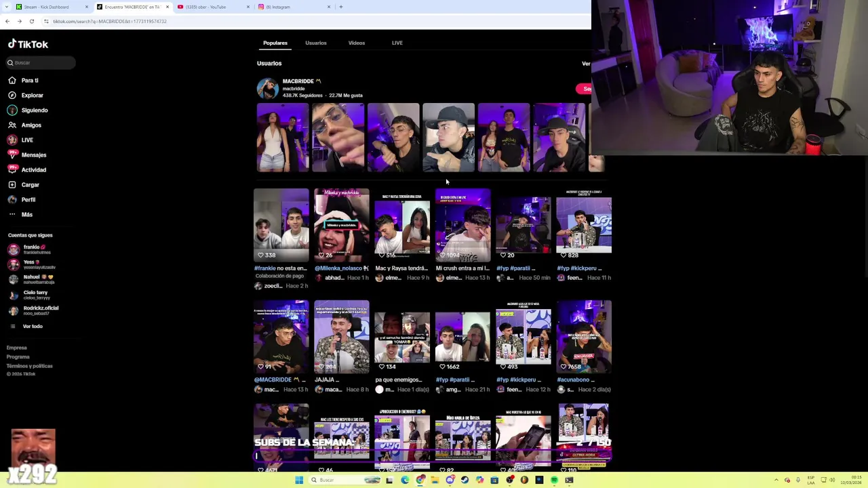The height and width of the screenshot is (488, 868).
Task: Click the Windows taskbar Buscar search box
Action: (x=344, y=480)
